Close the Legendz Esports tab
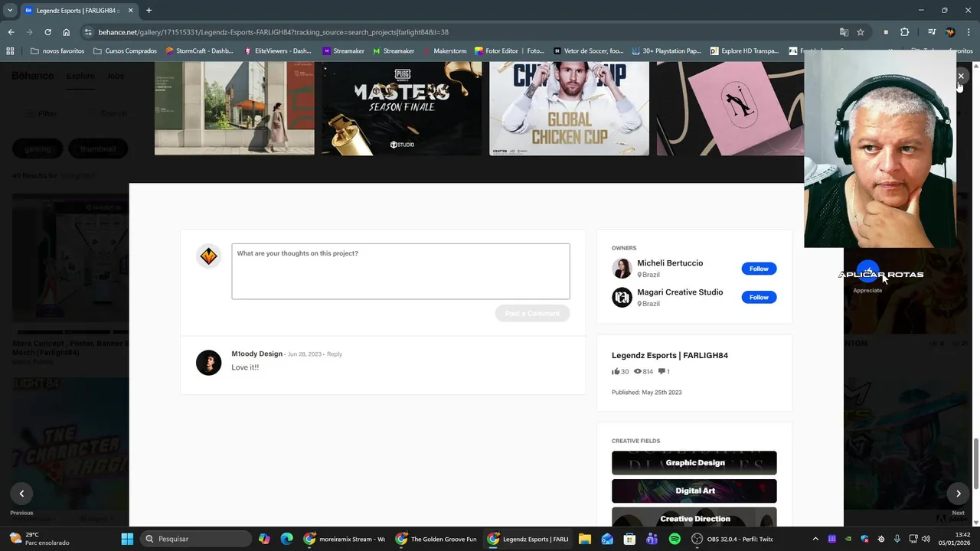This screenshot has width=980, height=551. (x=130, y=11)
